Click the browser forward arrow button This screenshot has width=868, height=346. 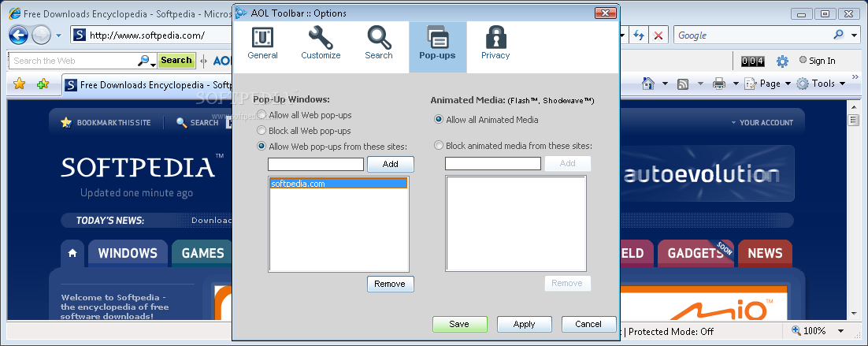tap(41, 35)
